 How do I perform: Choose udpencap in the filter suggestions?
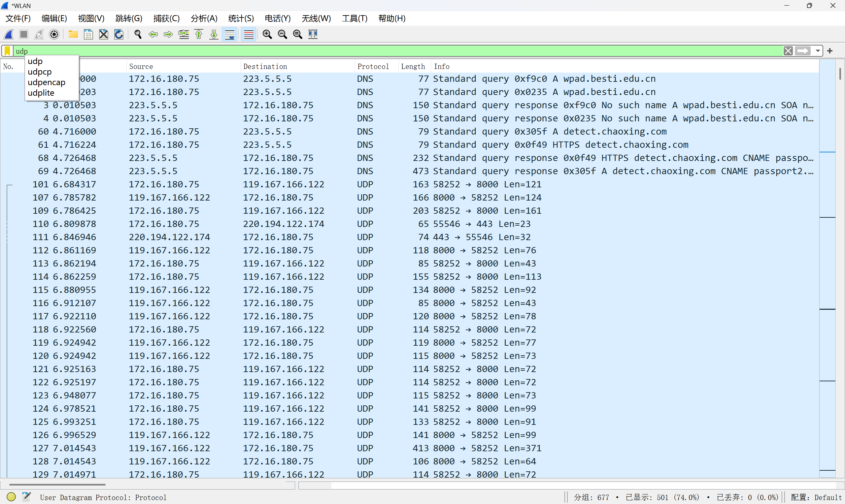(46, 82)
